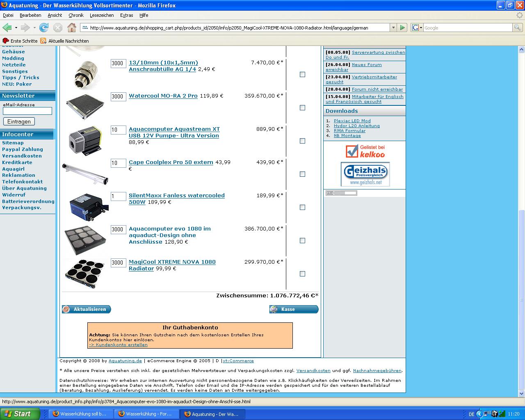Click the scrollbar down arrow
Viewport: 525px width, 420px height.
(x=521, y=393)
